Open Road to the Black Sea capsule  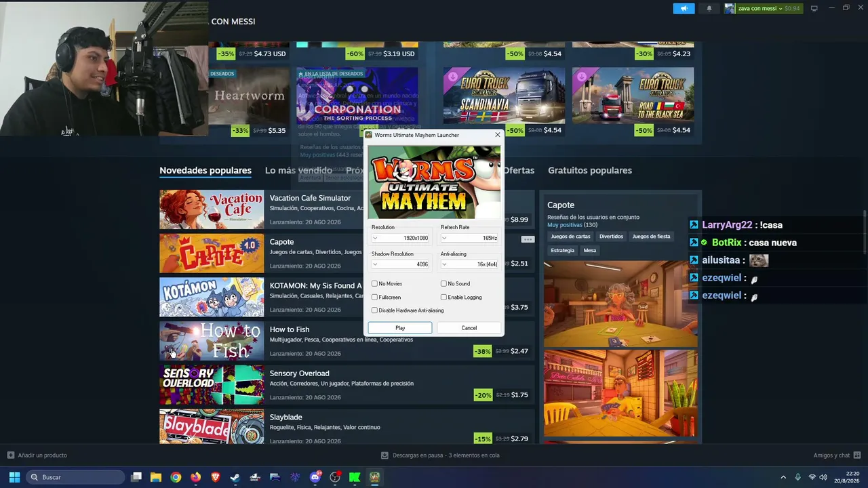(x=633, y=96)
